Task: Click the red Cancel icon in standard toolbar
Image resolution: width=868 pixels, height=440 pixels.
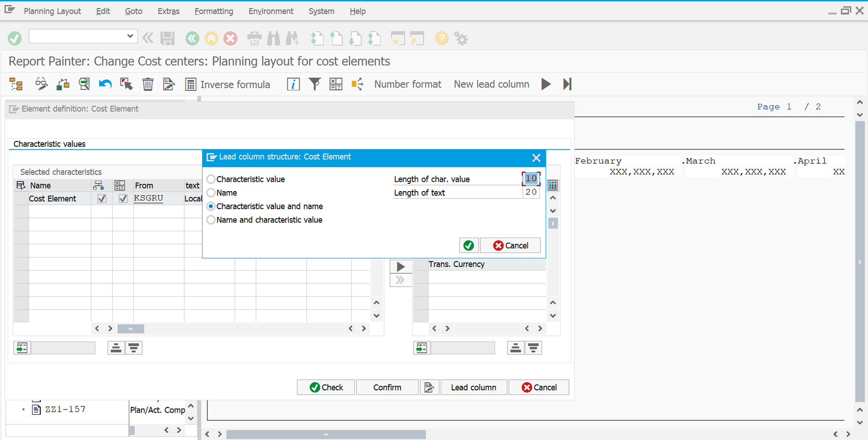Action: tap(230, 38)
